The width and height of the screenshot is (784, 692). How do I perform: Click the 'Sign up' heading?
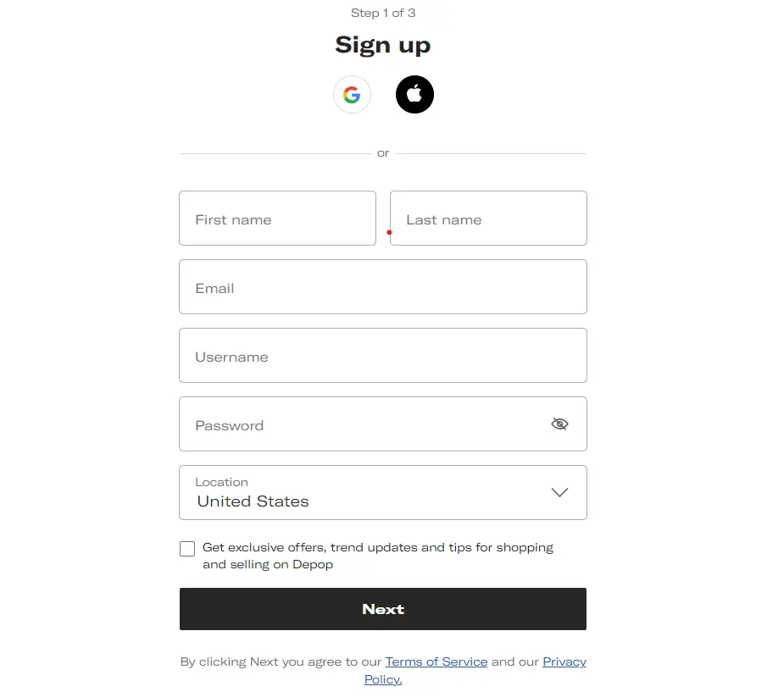tap(383, 45)
